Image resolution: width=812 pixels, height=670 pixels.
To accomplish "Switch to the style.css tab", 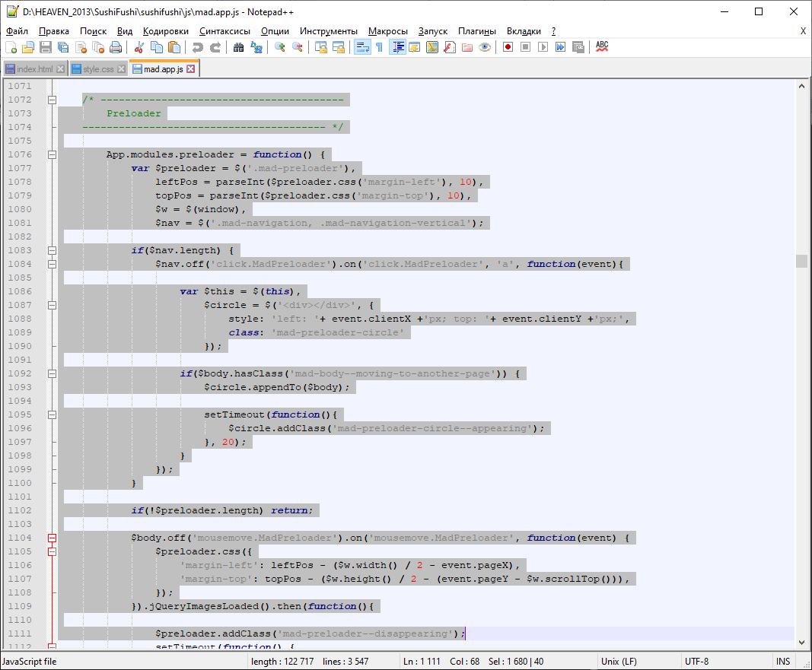I will click(97, 69).
